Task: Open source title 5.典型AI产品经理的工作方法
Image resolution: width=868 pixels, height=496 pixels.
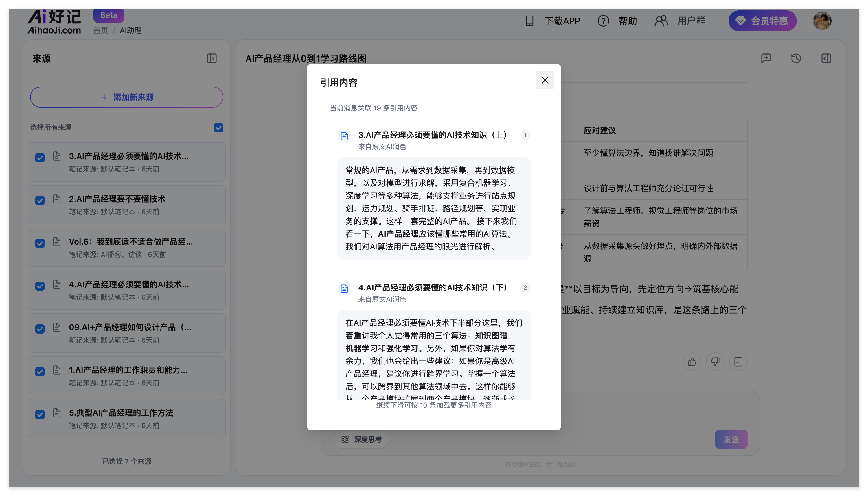Action: tap(121, 413)
